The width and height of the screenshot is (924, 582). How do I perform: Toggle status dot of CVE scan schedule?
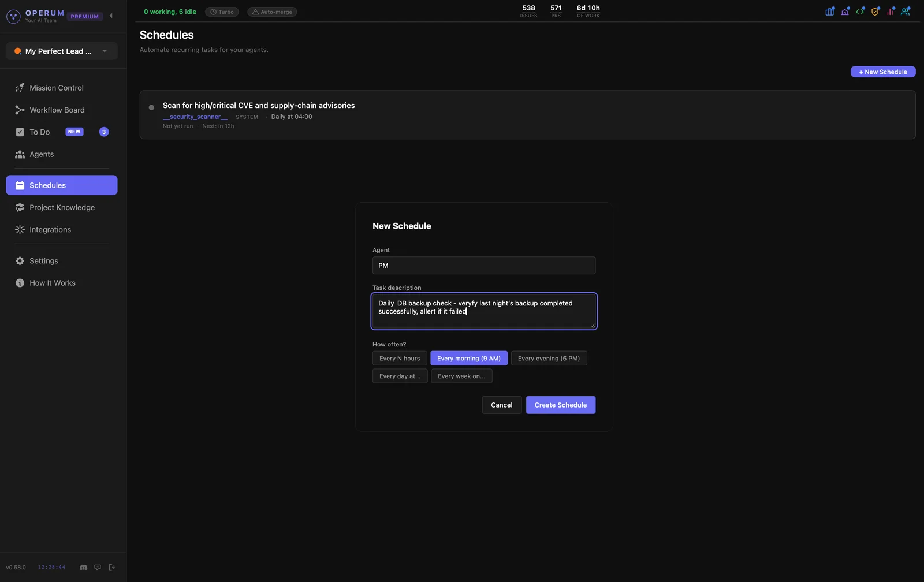point(151,107)
